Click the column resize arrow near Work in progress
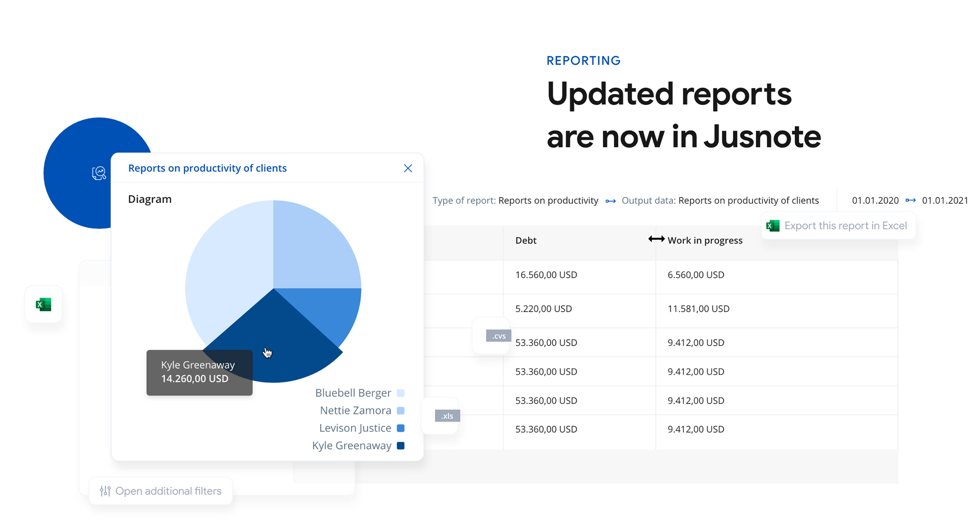 click(x=656, y=239)
